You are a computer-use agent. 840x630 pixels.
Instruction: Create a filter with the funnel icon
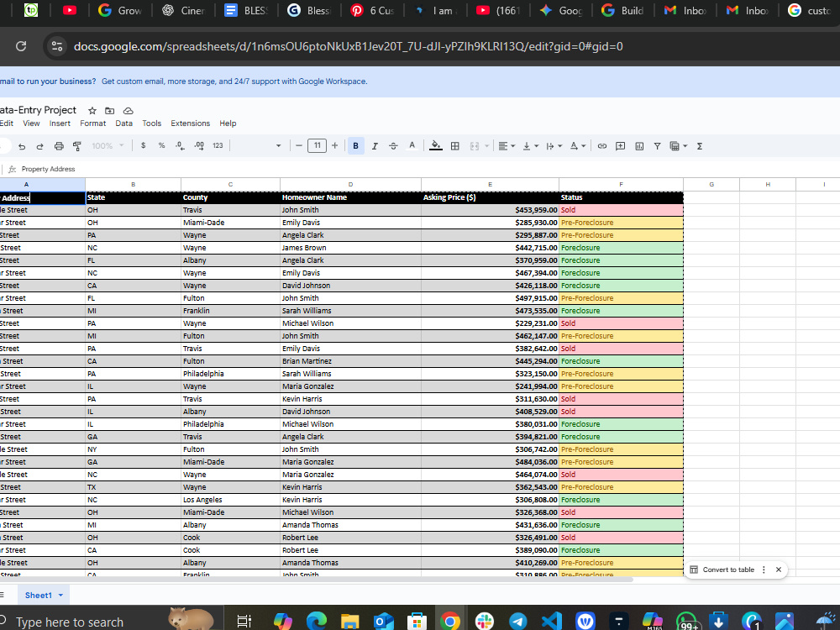[658, 145]
